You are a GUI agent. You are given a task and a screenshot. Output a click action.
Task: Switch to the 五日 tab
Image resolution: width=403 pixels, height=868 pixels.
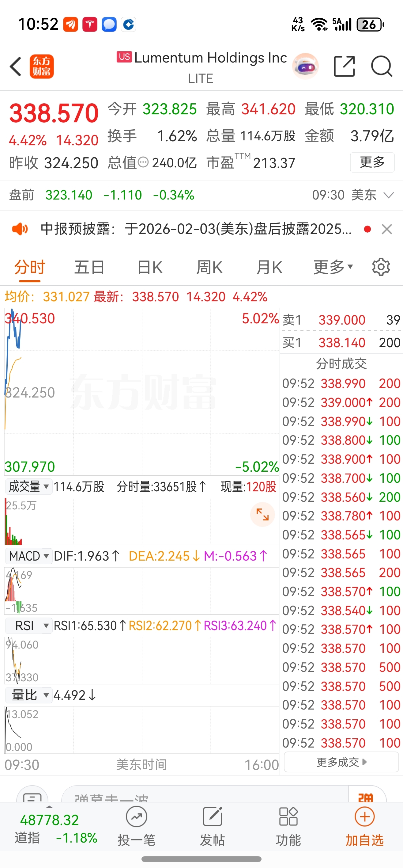89,267
